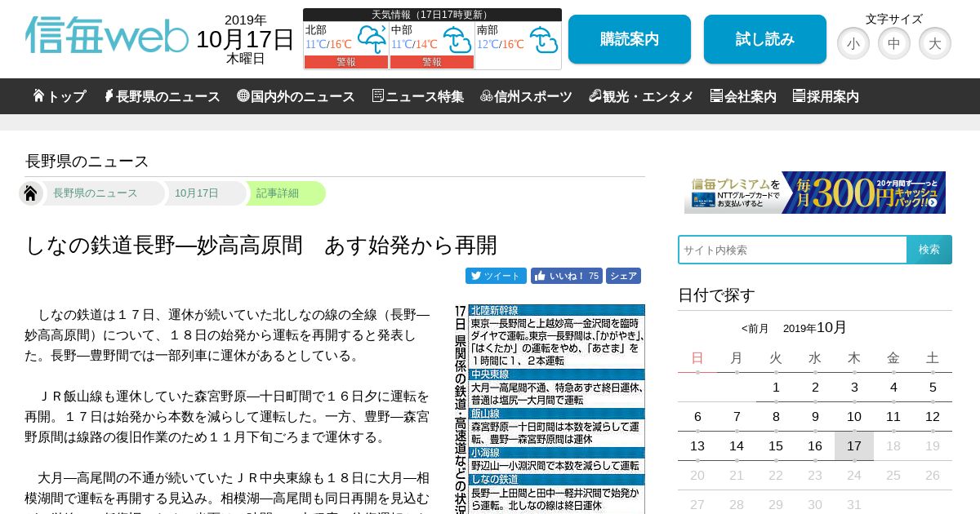Open 会社案内 menu item
Screen dimensions: 980x514
tap(743, 96)
